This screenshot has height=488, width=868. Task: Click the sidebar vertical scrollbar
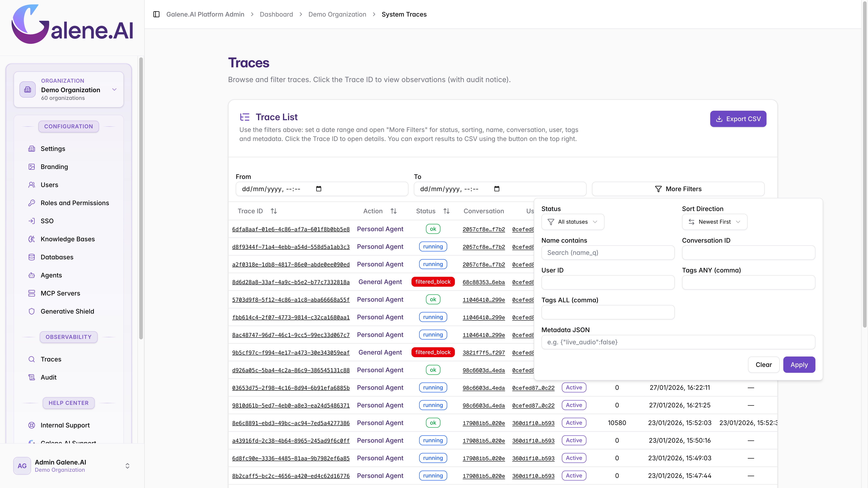[x=141, y=199]
